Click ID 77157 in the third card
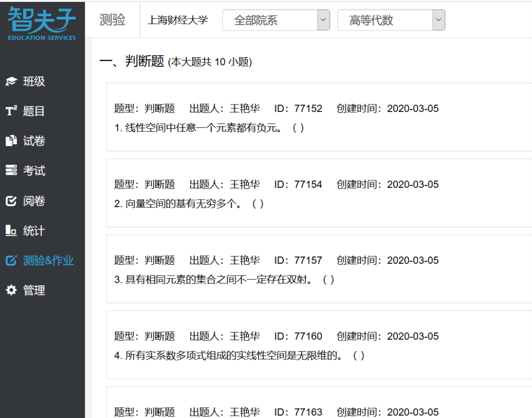Viewport: 532px width, 418px height. click(x=298, y=260)
